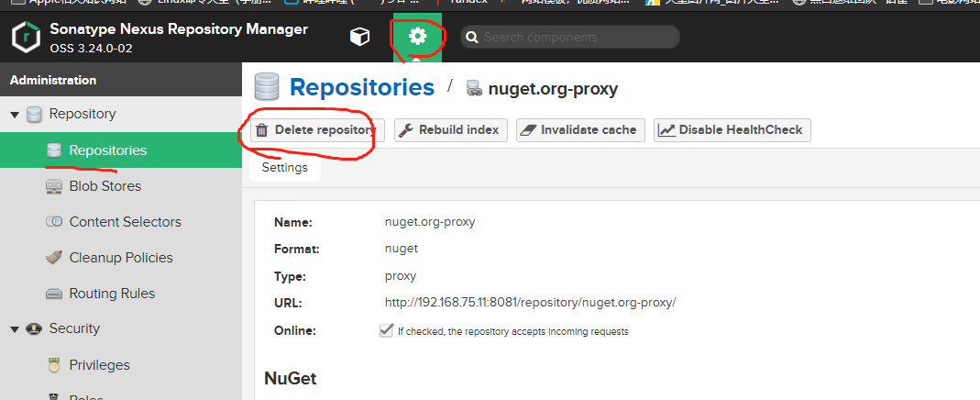Click the Routing Rules icon
This screenshot has width=980, height=400.
(x=54, y=294)
